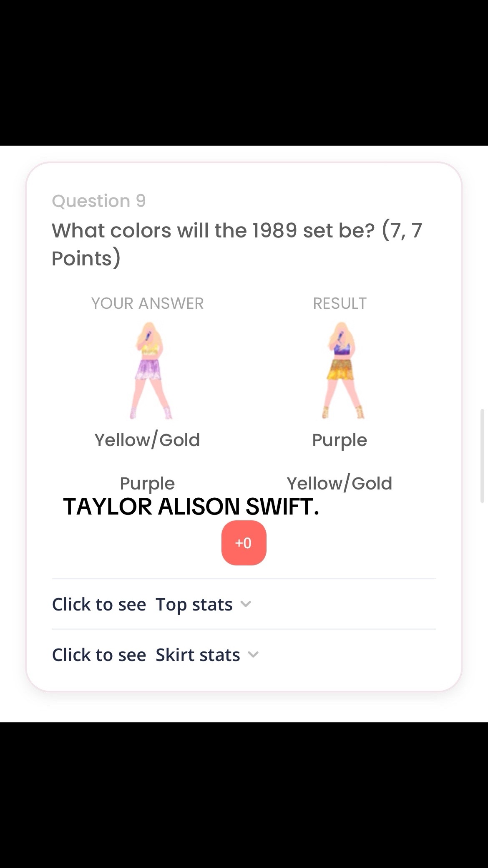Select the outfit figure under RESULT
This screenshot has height=868, width=488.
(x=341, y=370)
